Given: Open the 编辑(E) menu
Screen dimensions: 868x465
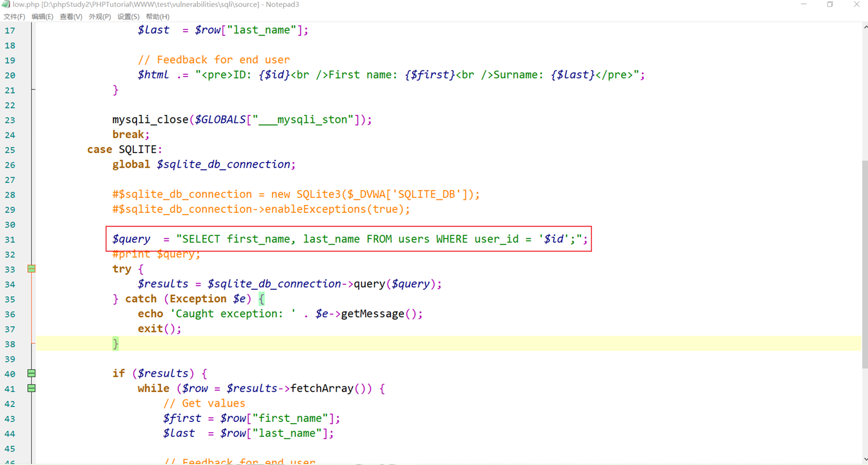Looking at the screenshot, I should pyautogui.click(x=43, y=17).
